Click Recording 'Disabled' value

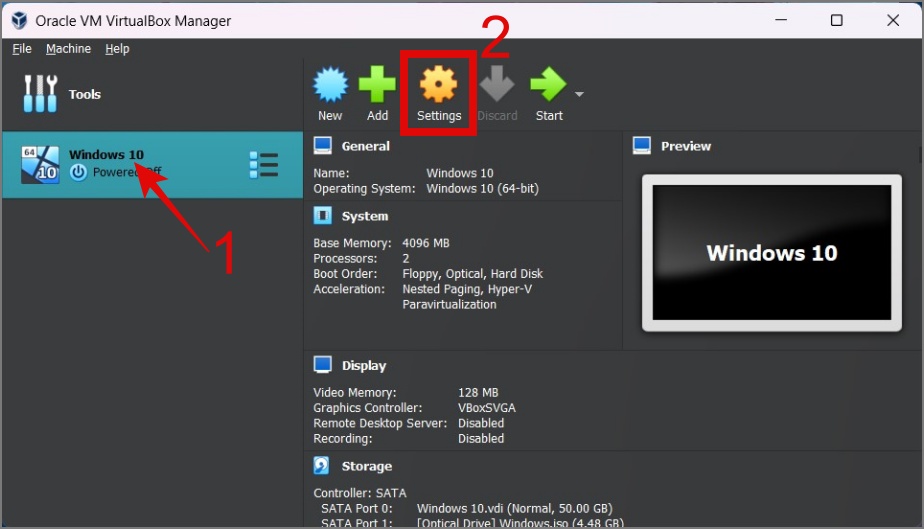(481, 438)
